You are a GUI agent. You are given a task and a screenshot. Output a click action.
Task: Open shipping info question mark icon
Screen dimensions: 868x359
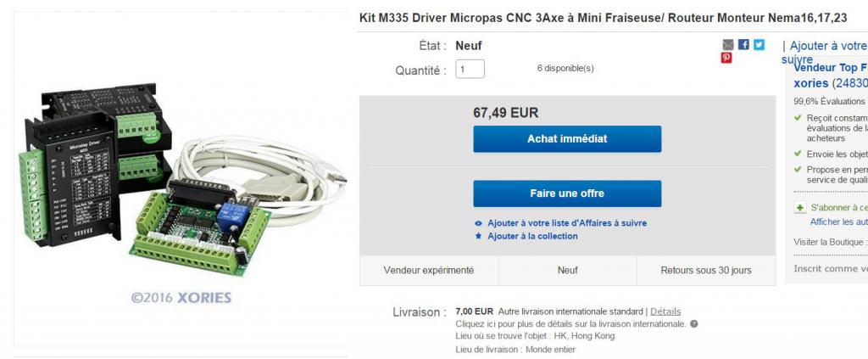[693, 324]
